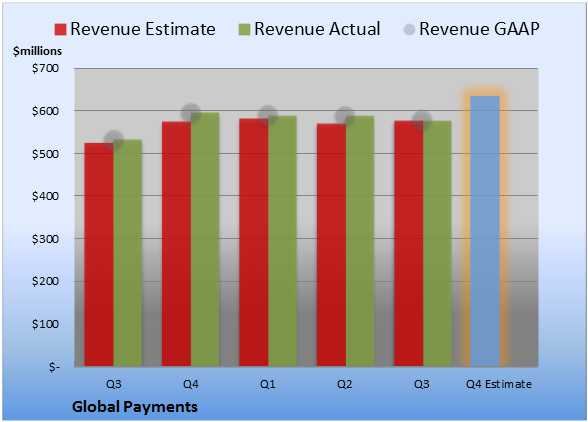
Task: Click the '$400' y-axis label
Action: click(x=45, y=196)
